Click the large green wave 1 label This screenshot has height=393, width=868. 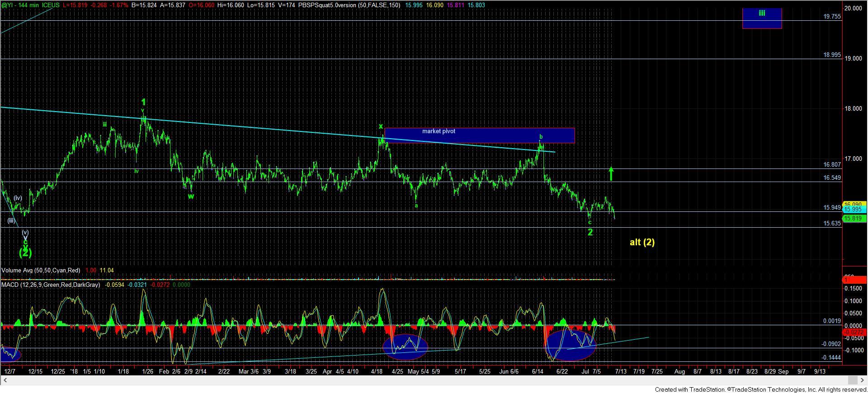[143, 102]
